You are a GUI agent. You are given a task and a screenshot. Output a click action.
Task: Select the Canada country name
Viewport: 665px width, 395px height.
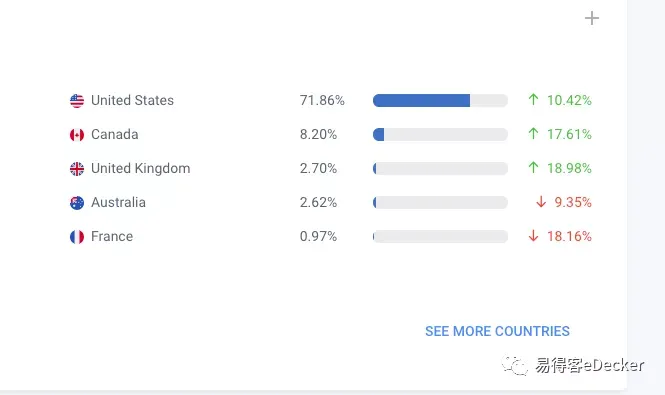point(115,134)
